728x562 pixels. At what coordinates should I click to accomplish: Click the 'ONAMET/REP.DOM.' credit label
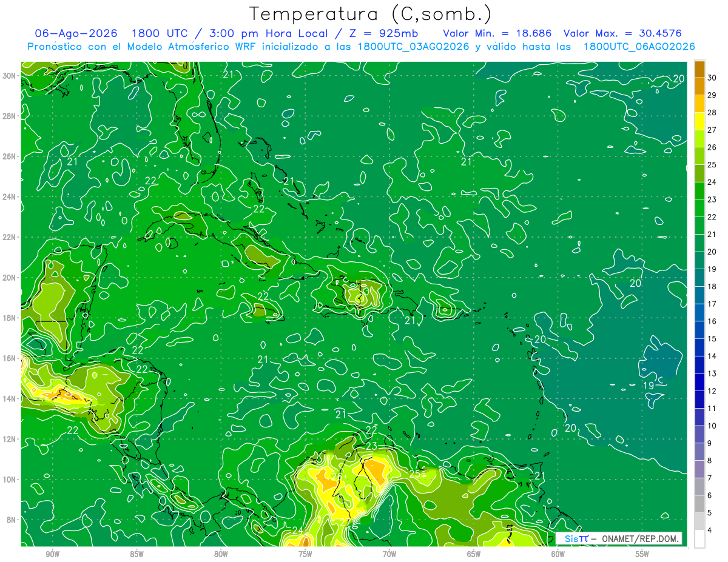[639, 539]
